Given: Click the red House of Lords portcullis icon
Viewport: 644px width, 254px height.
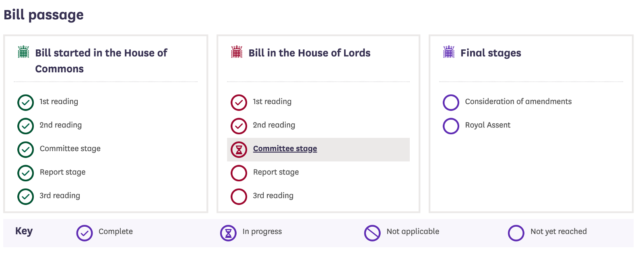Looking at the screenshot, I should (237, 52).
